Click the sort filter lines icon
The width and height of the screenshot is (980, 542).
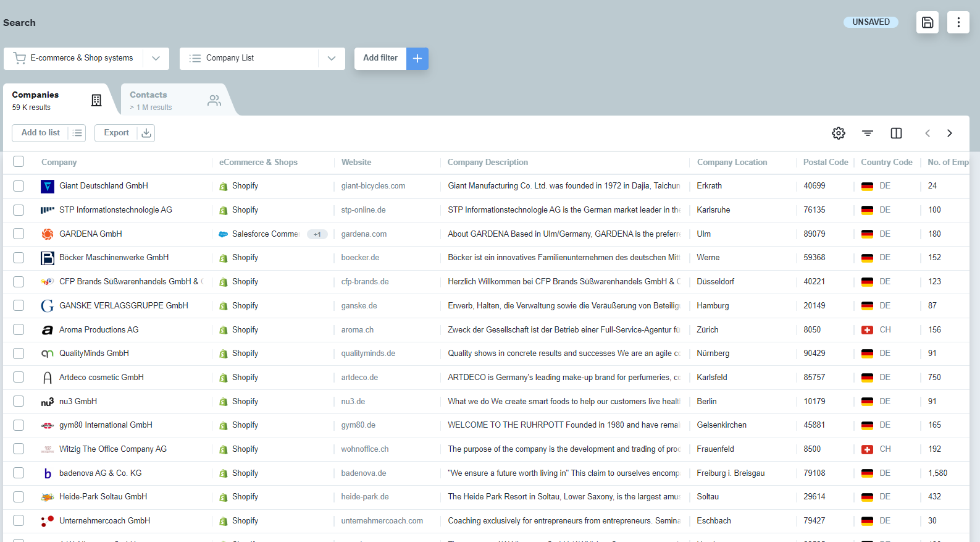coord(867,133)
